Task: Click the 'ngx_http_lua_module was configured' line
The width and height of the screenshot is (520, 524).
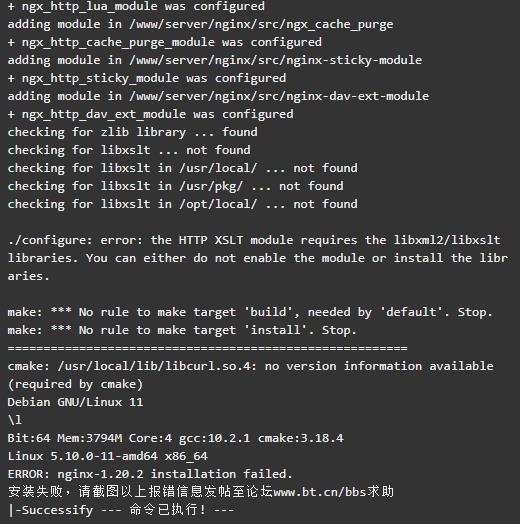Action: 136,6
